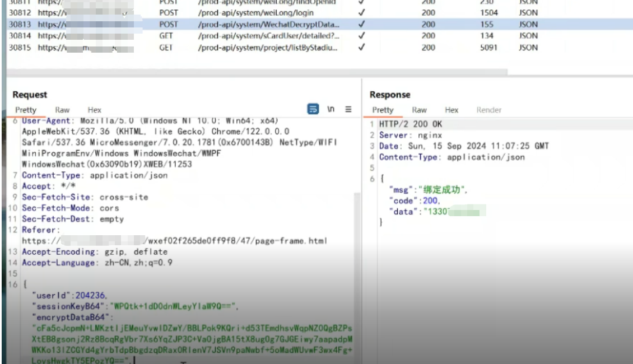The image size is (633, 364).
Task: Click the "code" 200 line in response
Action: coord(415,200)
